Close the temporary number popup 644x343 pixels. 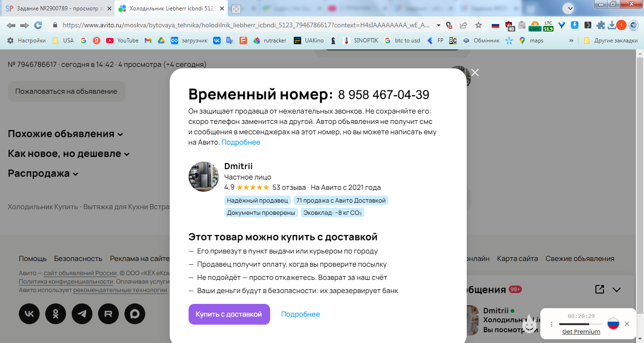[x=475, y=73]
